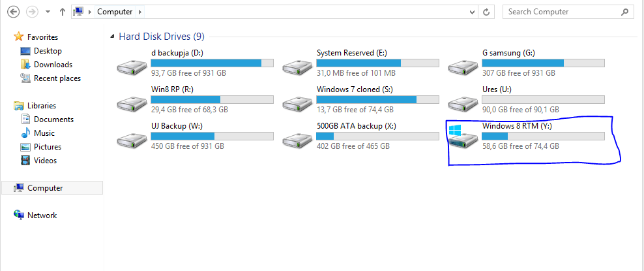This screenshot has height=271, width=644.
Task: Go up one level with Up arrow
Action: [63, 12]
